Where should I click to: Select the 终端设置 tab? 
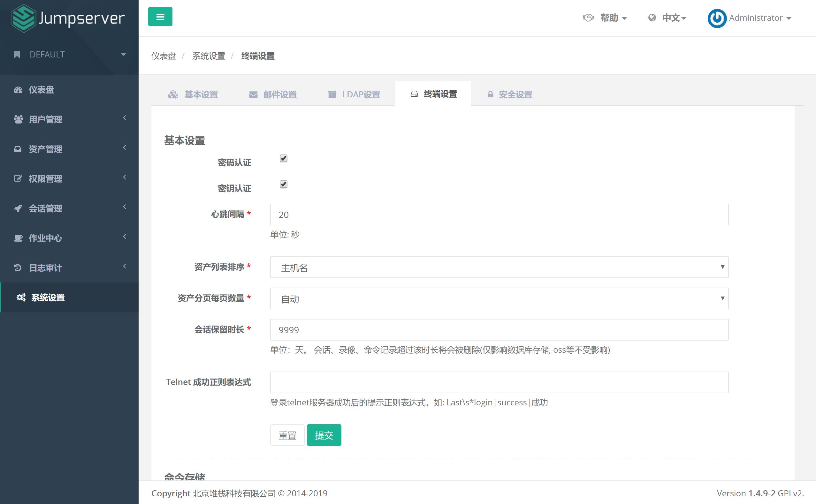click(433, 94)
